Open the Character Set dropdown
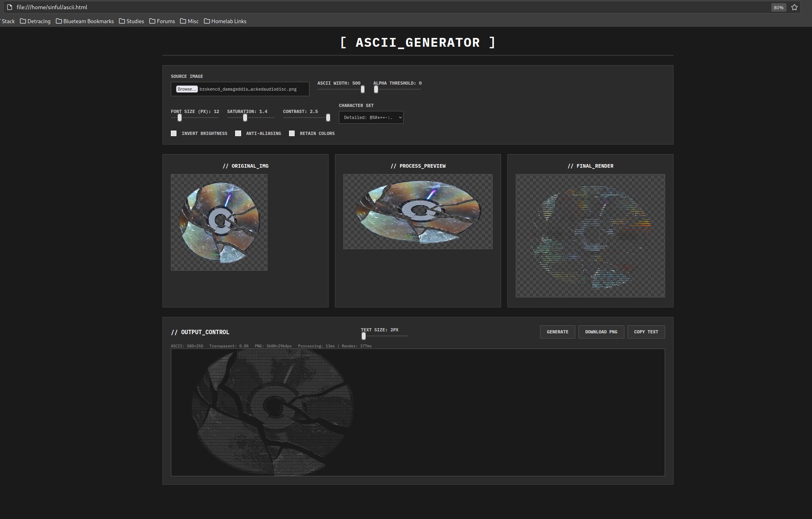The height and width of the screenshot is (519, 812). pos(371,117)
